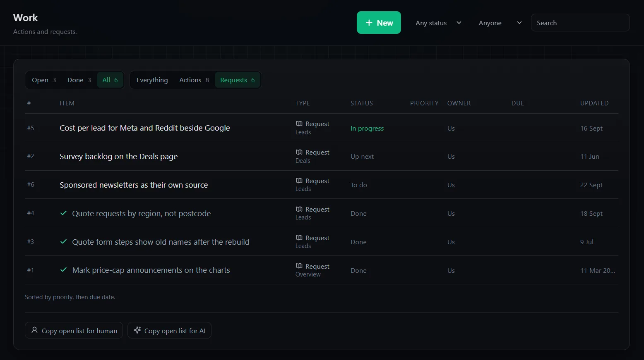Show the Done items tab

coord(79,80)
